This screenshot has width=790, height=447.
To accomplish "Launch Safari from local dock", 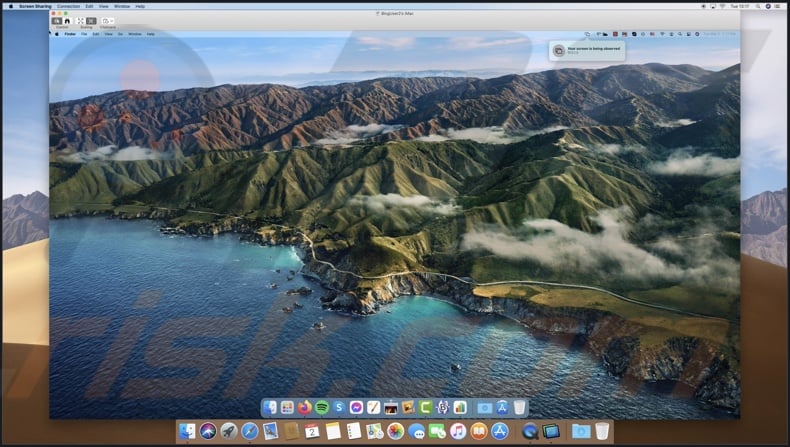I will pos(249,431).
